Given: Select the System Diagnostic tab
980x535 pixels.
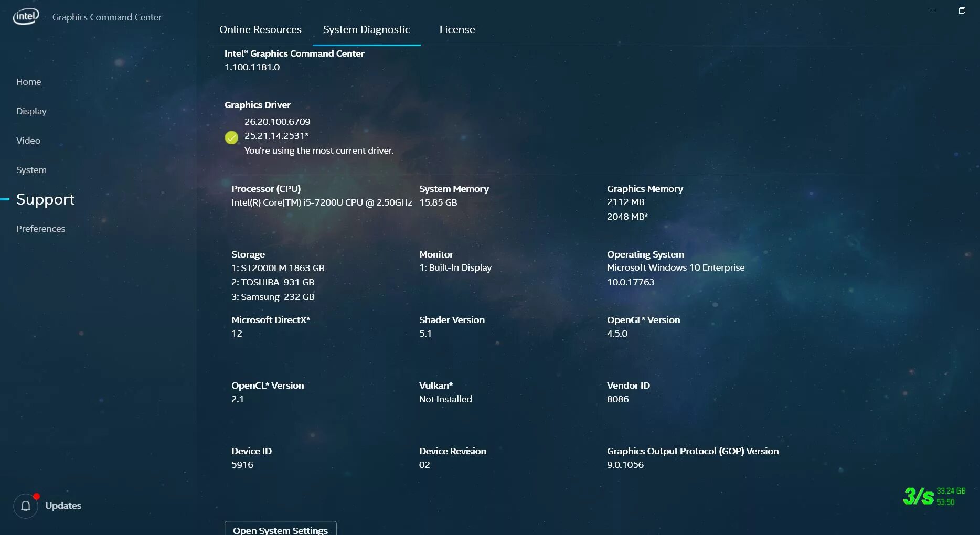Looking at the screenshot, I should (366, 29).
